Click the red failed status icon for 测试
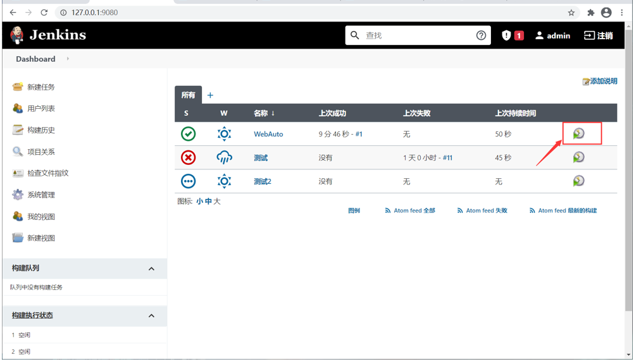The height and width of the screenshot is (364, 634). 189,157
